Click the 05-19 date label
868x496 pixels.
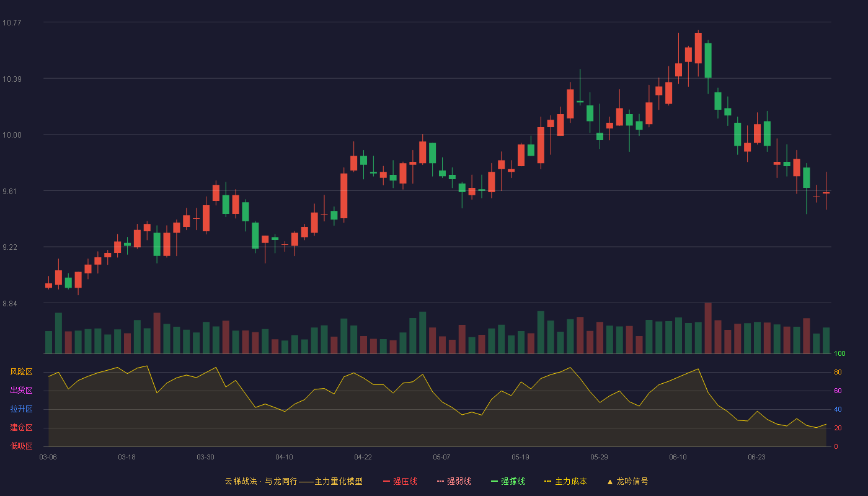(520, 457)
